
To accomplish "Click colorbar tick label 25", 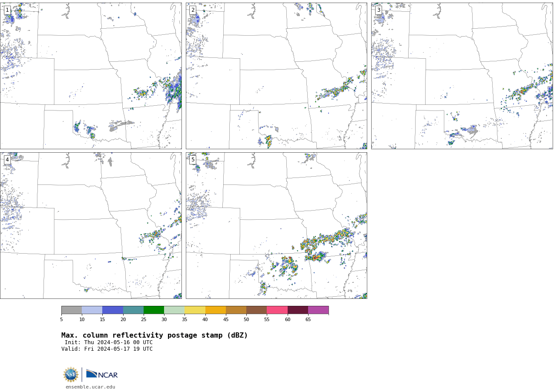I will 144,320.
